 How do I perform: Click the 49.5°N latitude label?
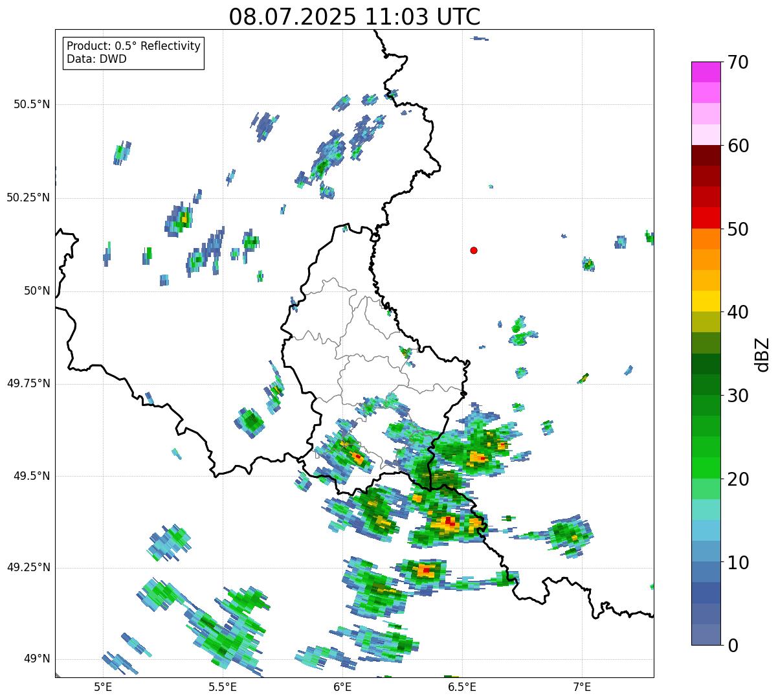31,476
